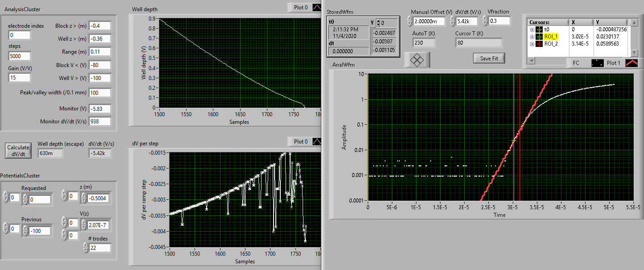Expand the ROI_1 cursor tree node
Screen dimensions: 644x270
532,37
